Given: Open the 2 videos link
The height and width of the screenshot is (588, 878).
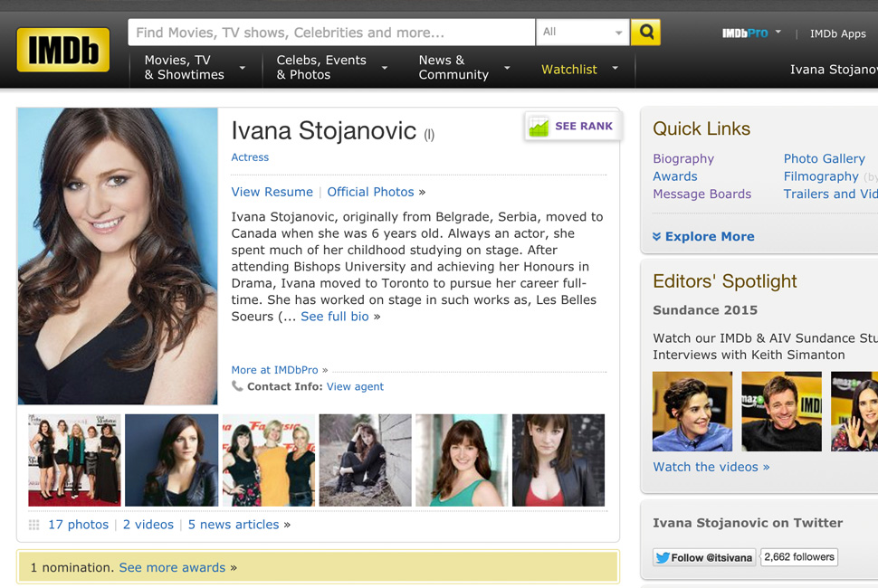Looking at the screenshot, I should tap(148, 525).
